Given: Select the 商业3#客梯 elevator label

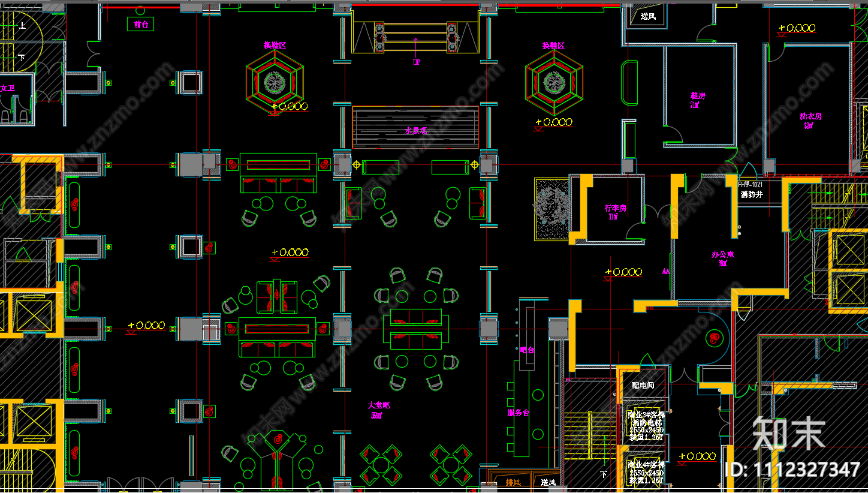Looking at the screenshot, I should 646,414.
